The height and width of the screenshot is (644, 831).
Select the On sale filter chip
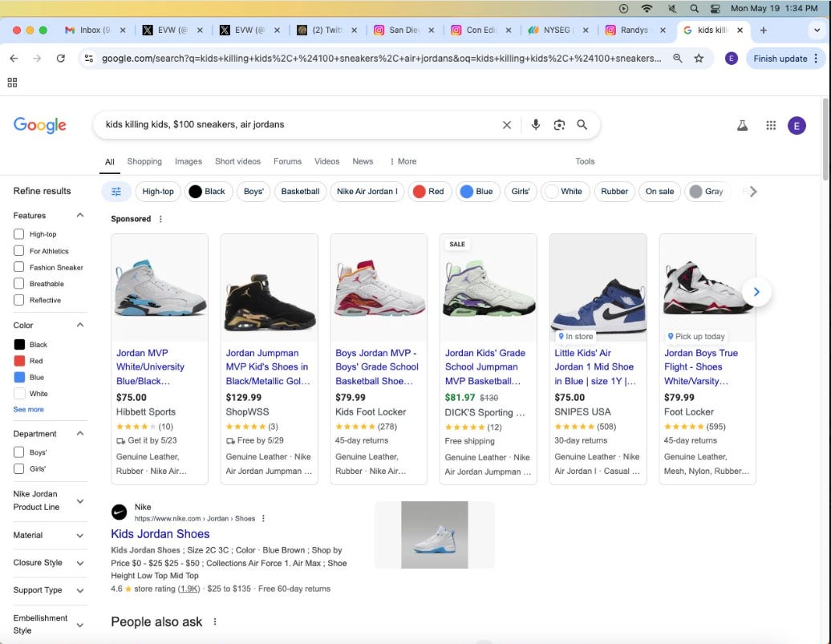point(660,192)
